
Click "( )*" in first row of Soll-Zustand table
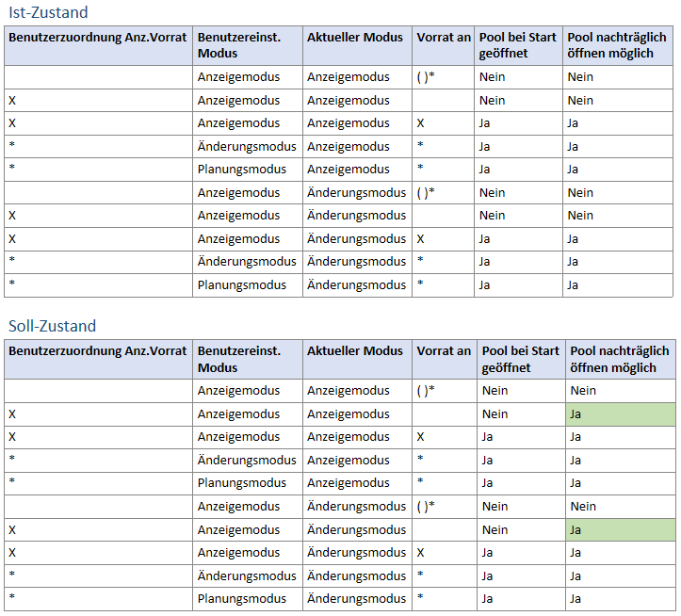pyautogui.click(x=426, y=391)
